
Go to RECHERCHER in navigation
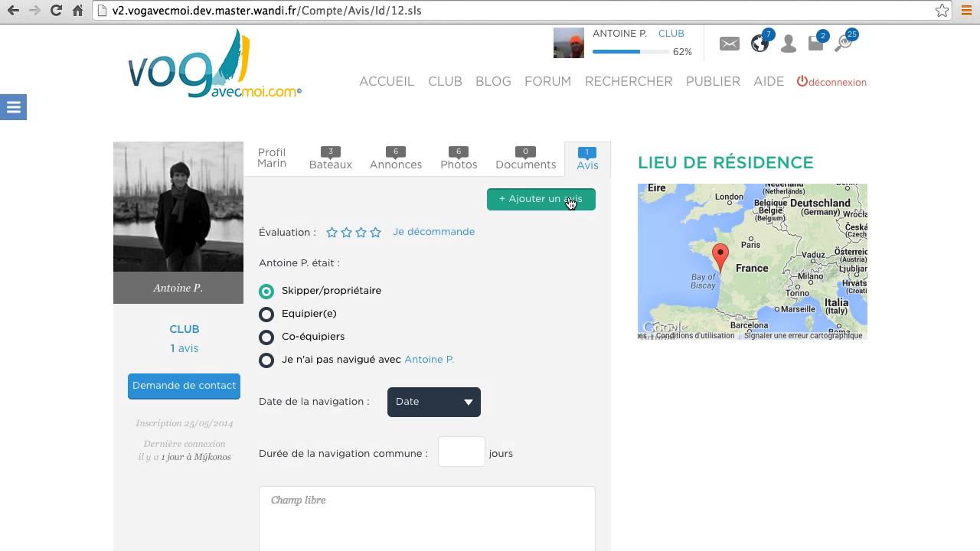tap(629, 81)
